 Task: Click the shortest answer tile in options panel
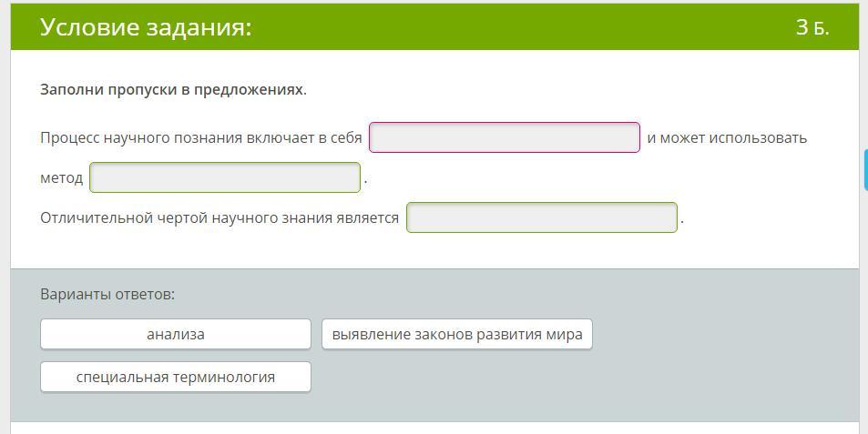pos(175,334)
